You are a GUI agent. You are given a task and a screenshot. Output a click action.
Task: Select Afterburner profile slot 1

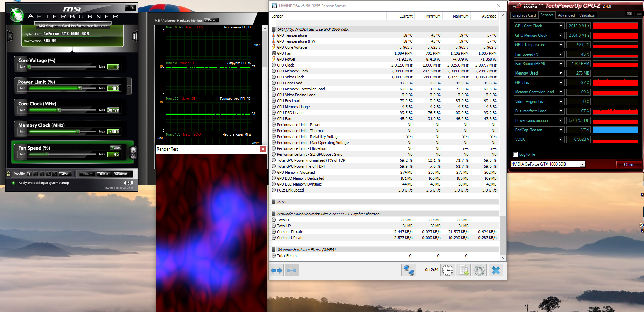pyautogui.click(x=29, y=174)
